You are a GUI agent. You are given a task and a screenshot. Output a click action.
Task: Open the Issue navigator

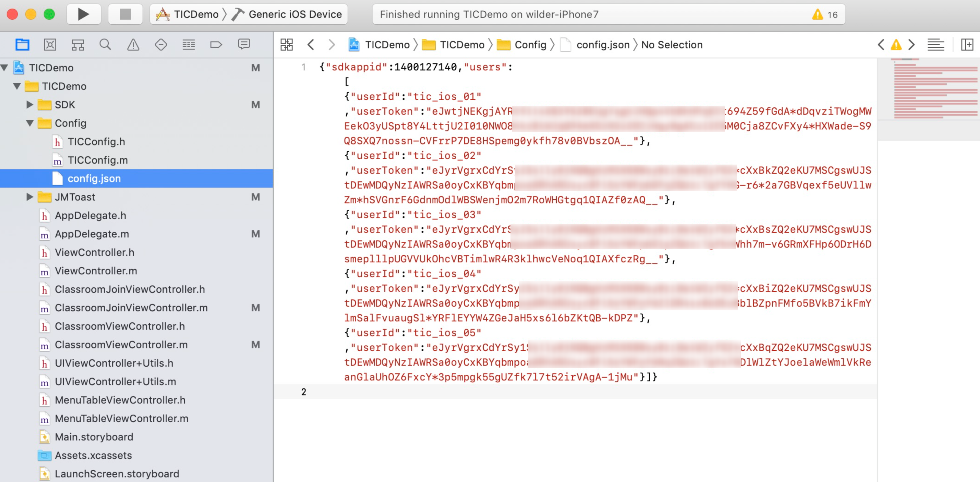[133, 45]
